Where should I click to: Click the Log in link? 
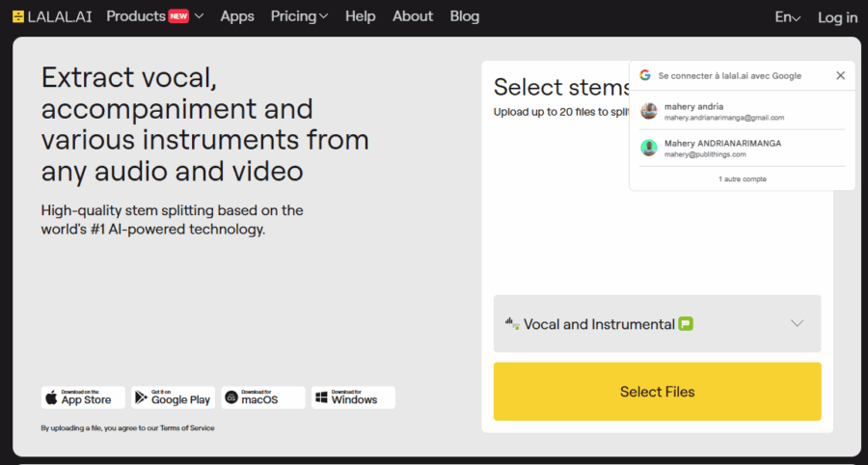pos(837,17)
